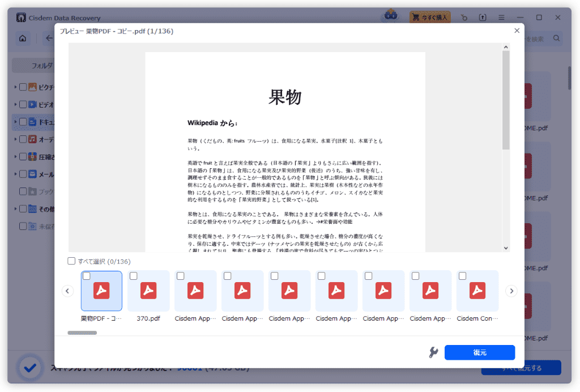Close the プレビュー dialog with X
580x392 pixels.
coord(516,31)
